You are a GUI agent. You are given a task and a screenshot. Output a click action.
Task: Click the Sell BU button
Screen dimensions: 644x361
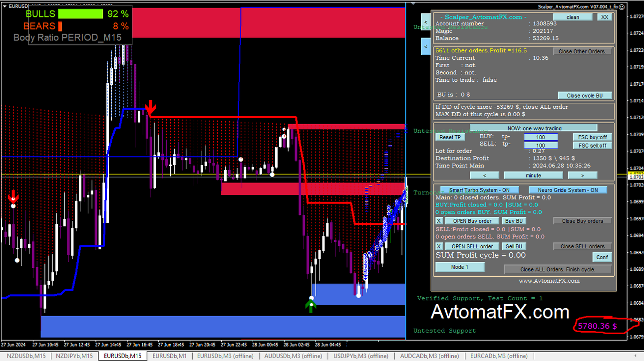pos(514,246)
